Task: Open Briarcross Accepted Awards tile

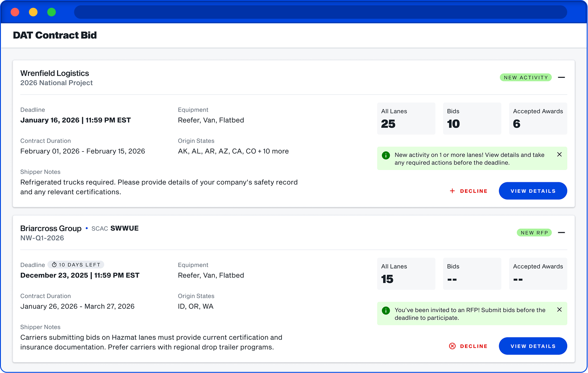Action: coord(538,274)
